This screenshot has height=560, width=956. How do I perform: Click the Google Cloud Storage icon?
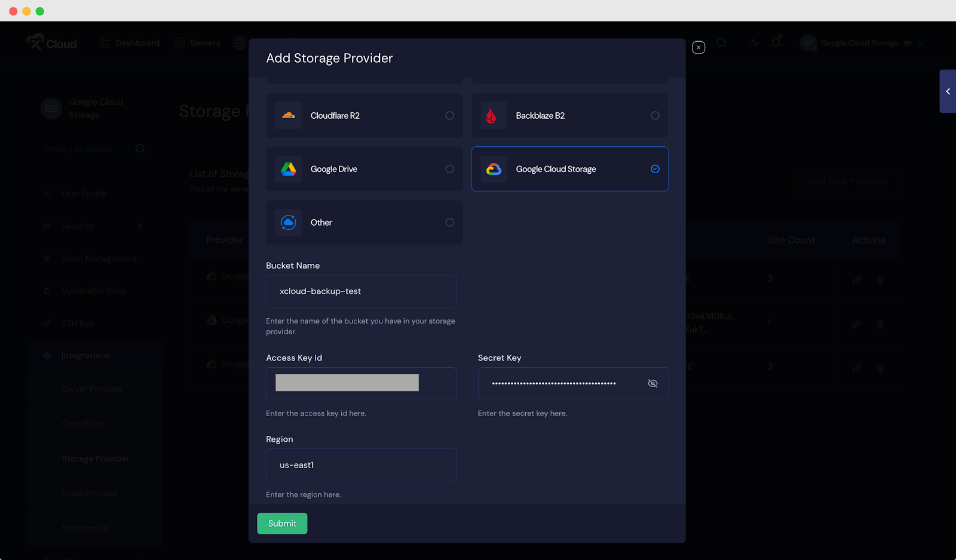point(494,169)
